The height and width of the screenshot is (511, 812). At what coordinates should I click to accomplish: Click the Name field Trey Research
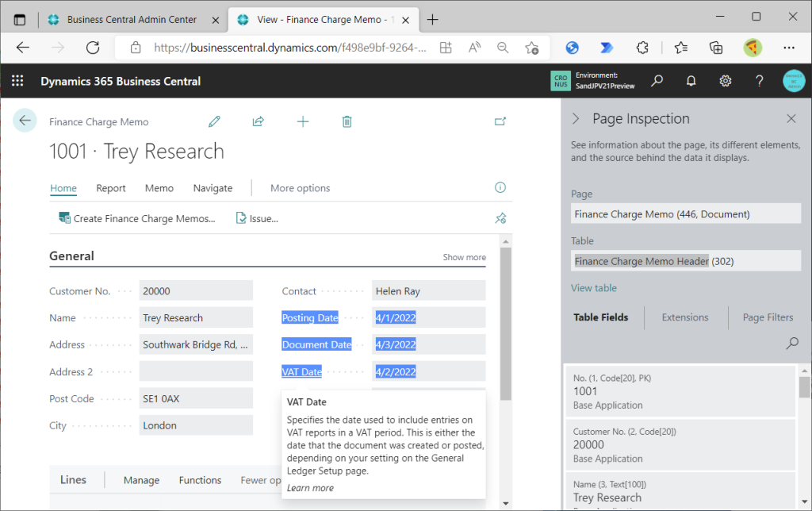click(x=196, y=317)
